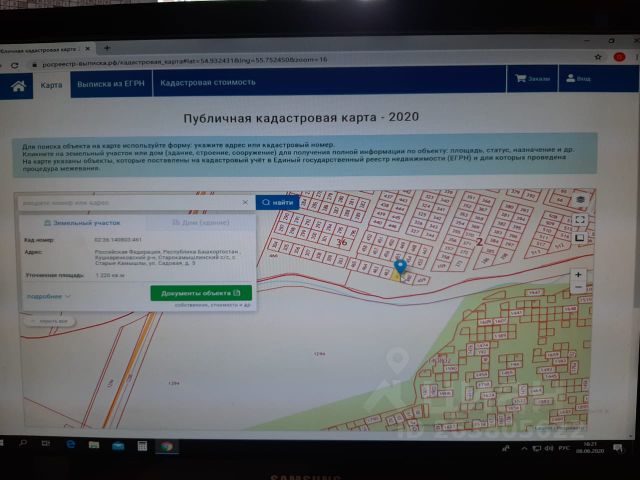
Task: Expand the подробнее details section
Action: coord(48,296)
